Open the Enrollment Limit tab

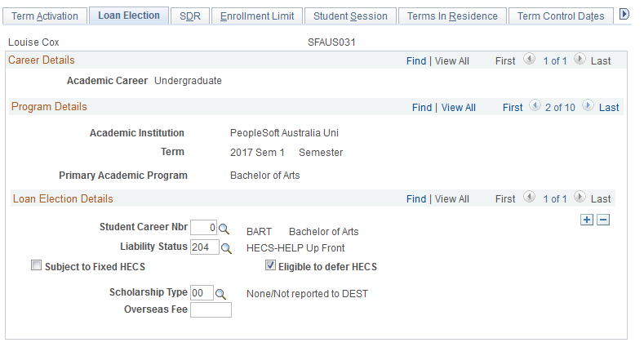(258, 16)
